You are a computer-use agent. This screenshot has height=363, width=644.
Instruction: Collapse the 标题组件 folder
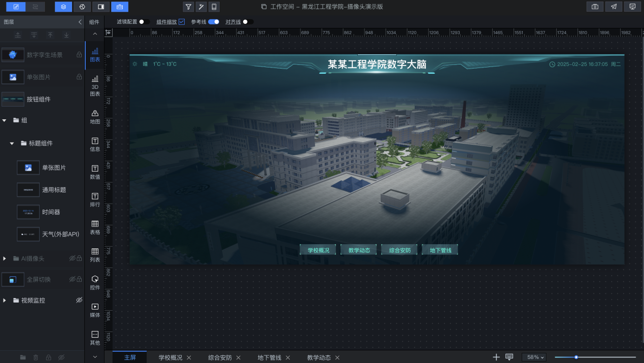point(12,143)
